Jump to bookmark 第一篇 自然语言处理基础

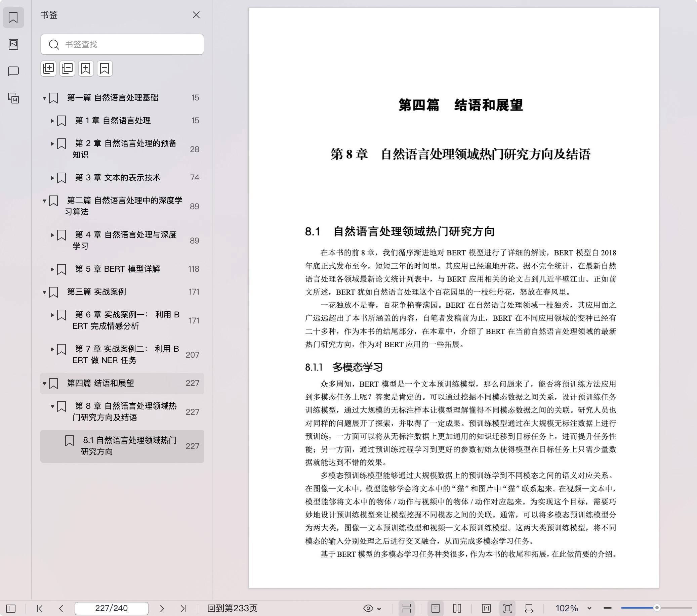pos(113,98)
